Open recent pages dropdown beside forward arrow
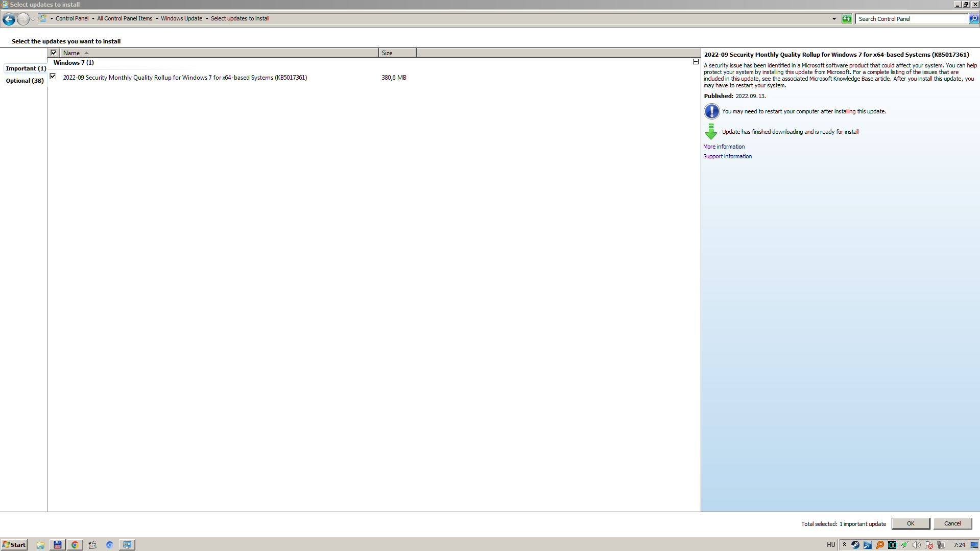980x551 pixels. [33, 19]
